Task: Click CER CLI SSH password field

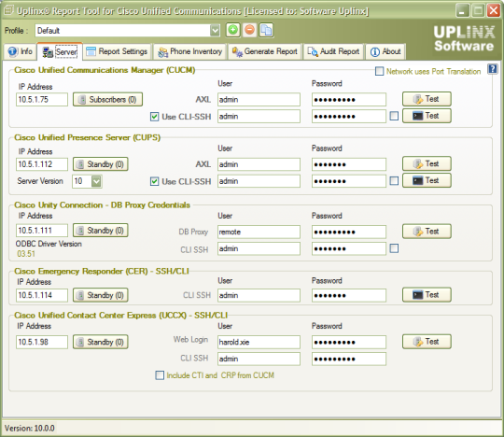Action: 349,295
